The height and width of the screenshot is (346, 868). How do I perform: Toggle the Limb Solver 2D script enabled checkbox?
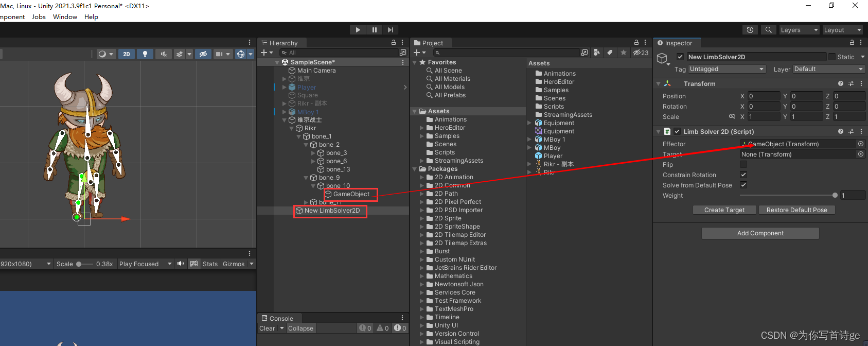tap(677, 131)
